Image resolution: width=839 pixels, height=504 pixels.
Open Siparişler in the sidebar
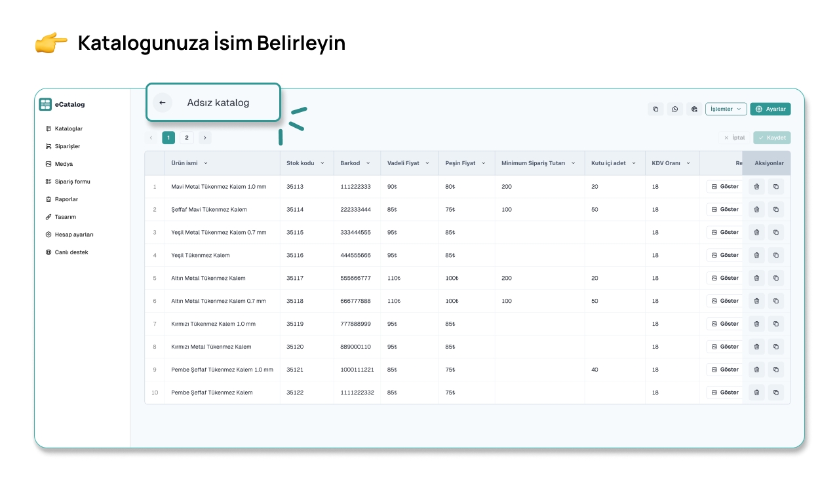(x=67, y=146)
